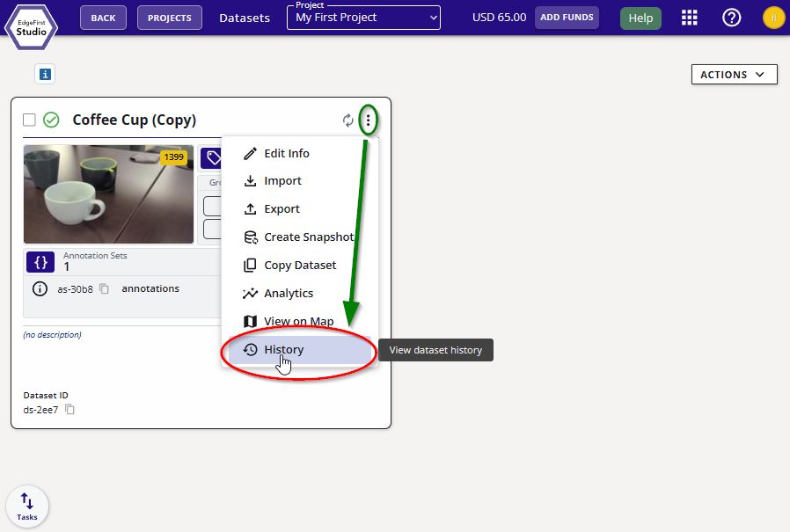Expand the Project selection dropdown
This screenshot has width=790, height=532.
(363, 18)
